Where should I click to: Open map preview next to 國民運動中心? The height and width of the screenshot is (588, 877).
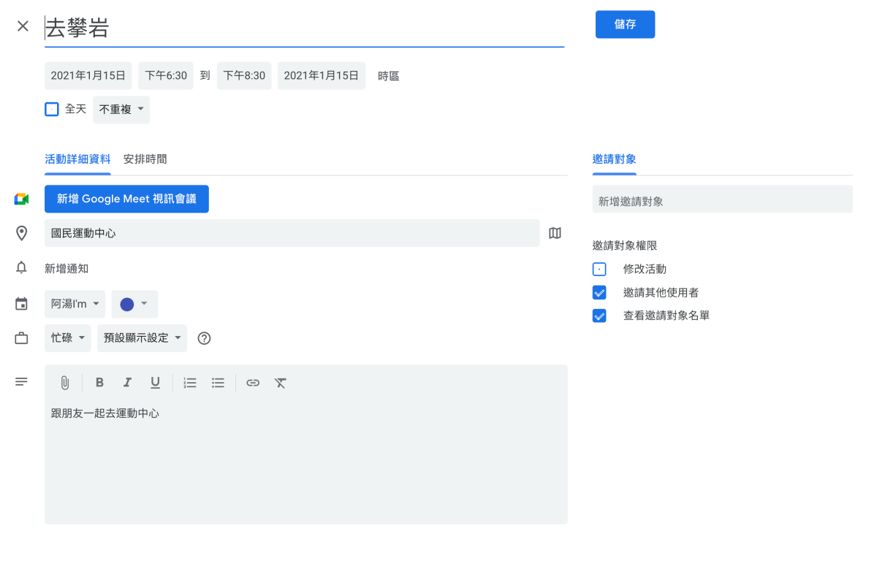[x=555, y=233]
